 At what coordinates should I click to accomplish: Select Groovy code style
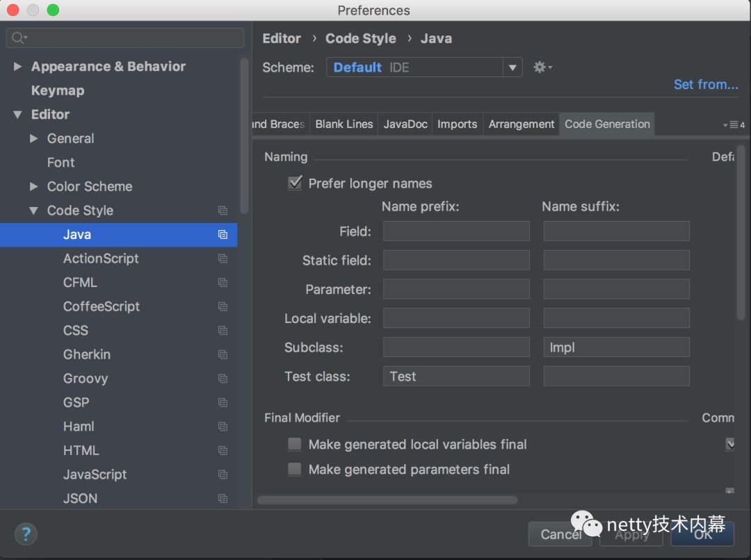(119, 378)
